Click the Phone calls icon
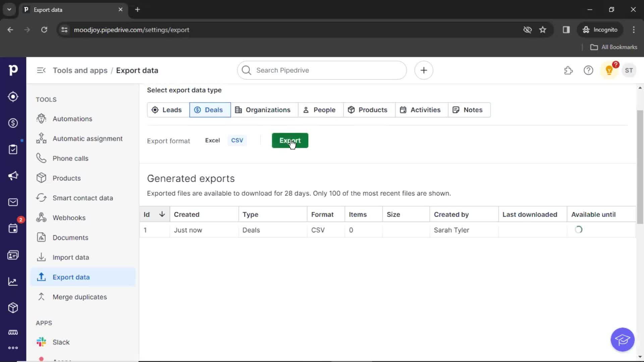The image size is (644, 362). (x=41, y=158)
